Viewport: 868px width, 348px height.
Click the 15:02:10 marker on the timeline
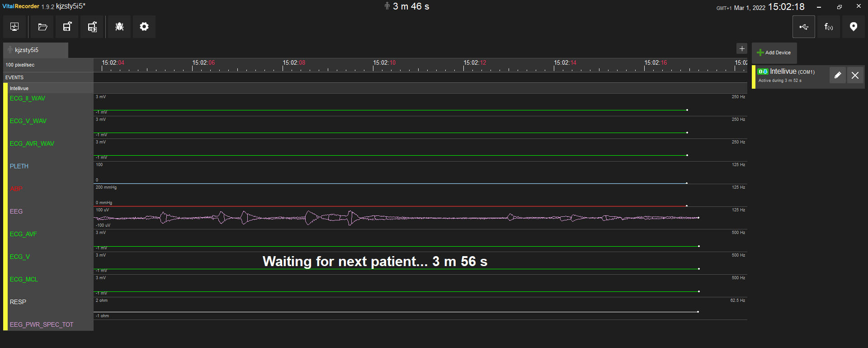coord(384,63)
